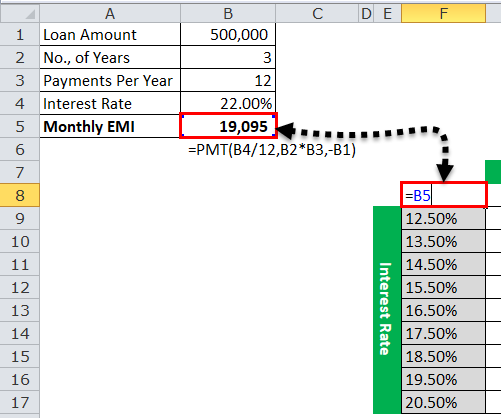Select row 9 header
This screenshot has width=501, height=418.
point(20,218)
